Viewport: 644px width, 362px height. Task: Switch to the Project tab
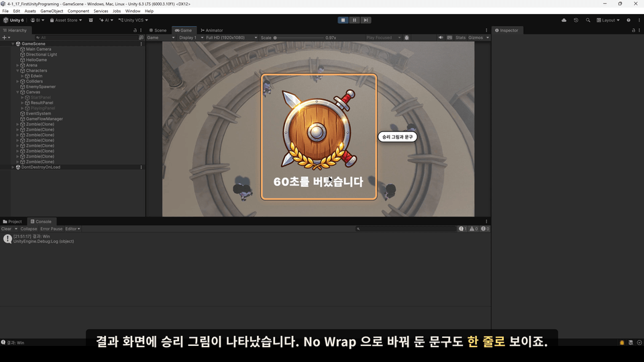pyautogui.click(x=12, y=222)
